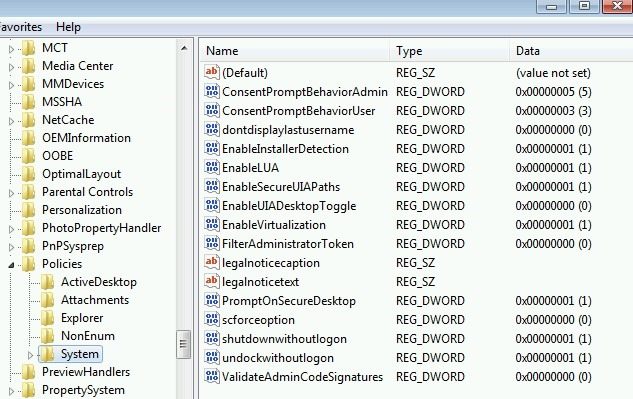The height and width of the screenshot is (399, 633).
Task: Click the ValidateAdminCodeSignatures value icon
Action: point(212,376)
